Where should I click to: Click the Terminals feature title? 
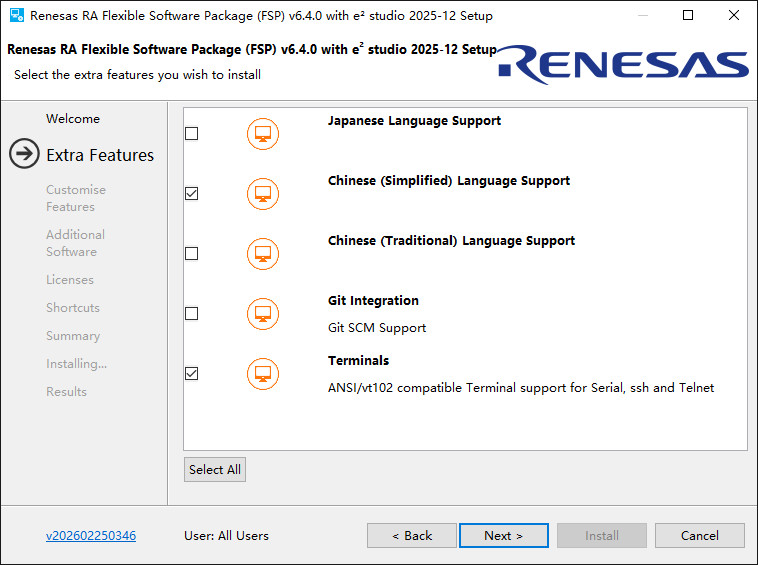tap(359, 361)
